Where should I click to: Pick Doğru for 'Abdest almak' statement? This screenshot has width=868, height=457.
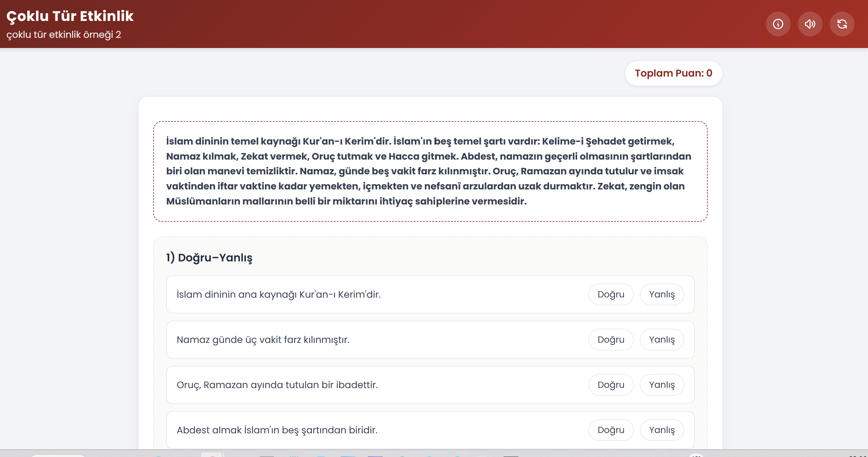click(611, 430)
